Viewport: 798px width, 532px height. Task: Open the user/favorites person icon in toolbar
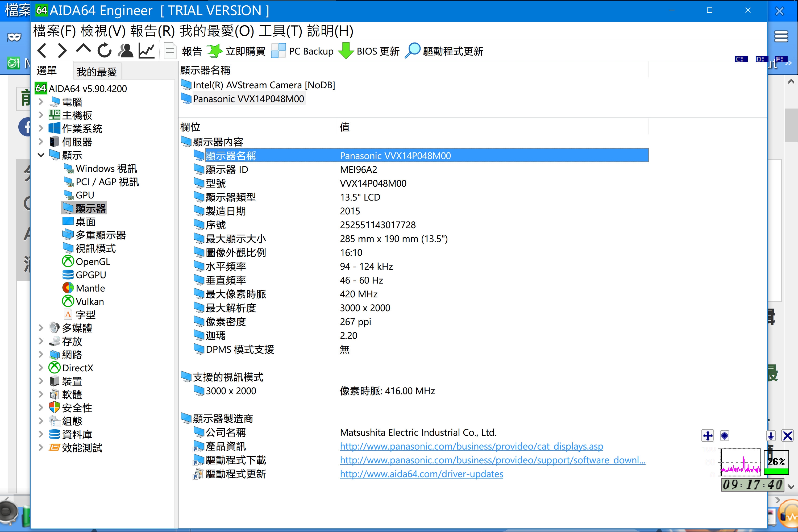coord(126,51)
